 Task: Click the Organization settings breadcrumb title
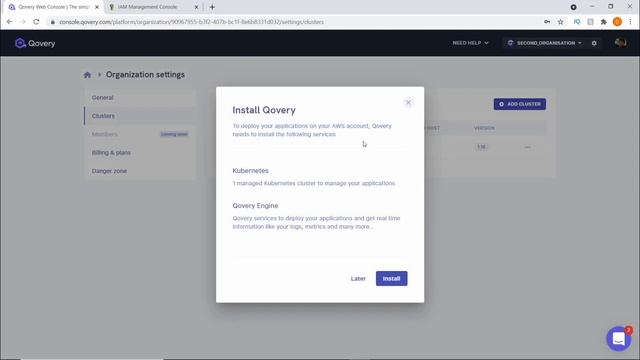(145, 75)
